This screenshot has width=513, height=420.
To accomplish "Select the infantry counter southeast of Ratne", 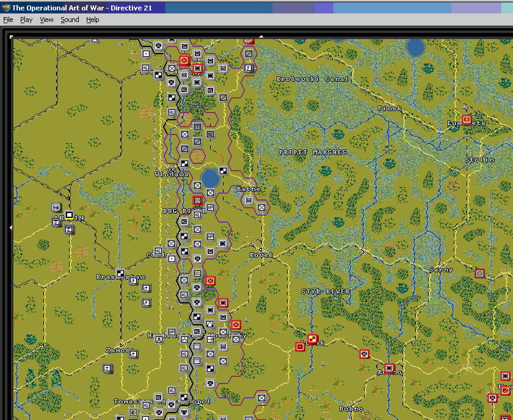I will tap(261, 208).
